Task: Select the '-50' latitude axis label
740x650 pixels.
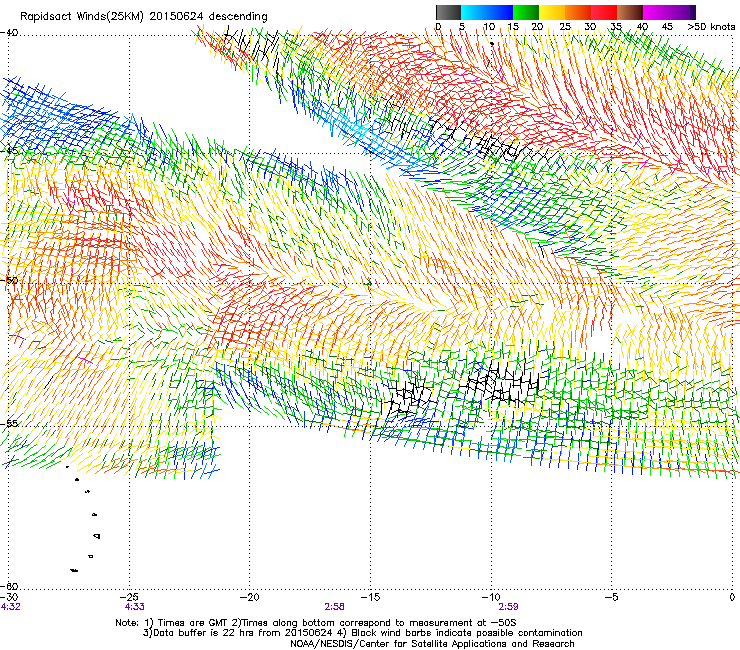Action: pos(10,280)
